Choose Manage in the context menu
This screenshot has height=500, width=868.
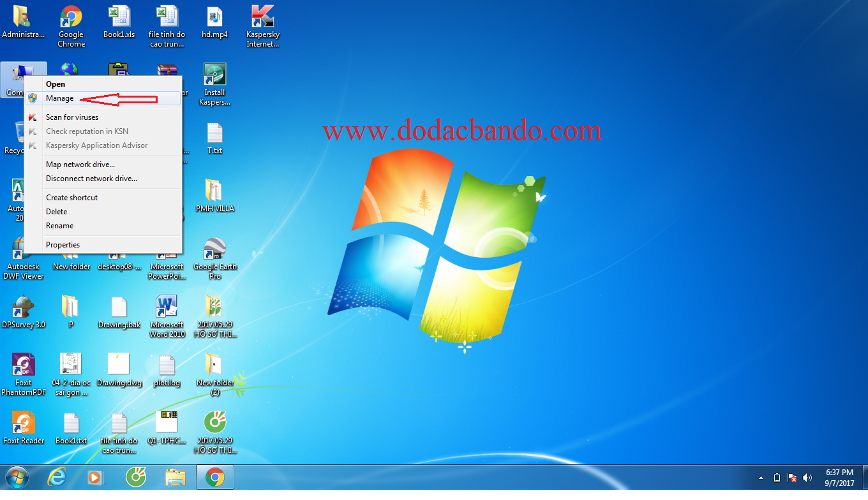(x=103, y=98)
